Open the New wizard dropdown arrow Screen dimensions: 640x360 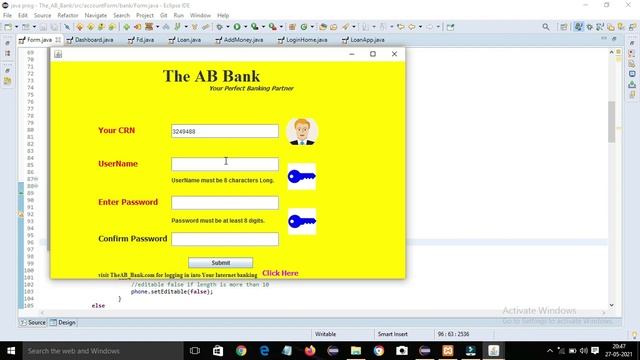coord(16,27)
